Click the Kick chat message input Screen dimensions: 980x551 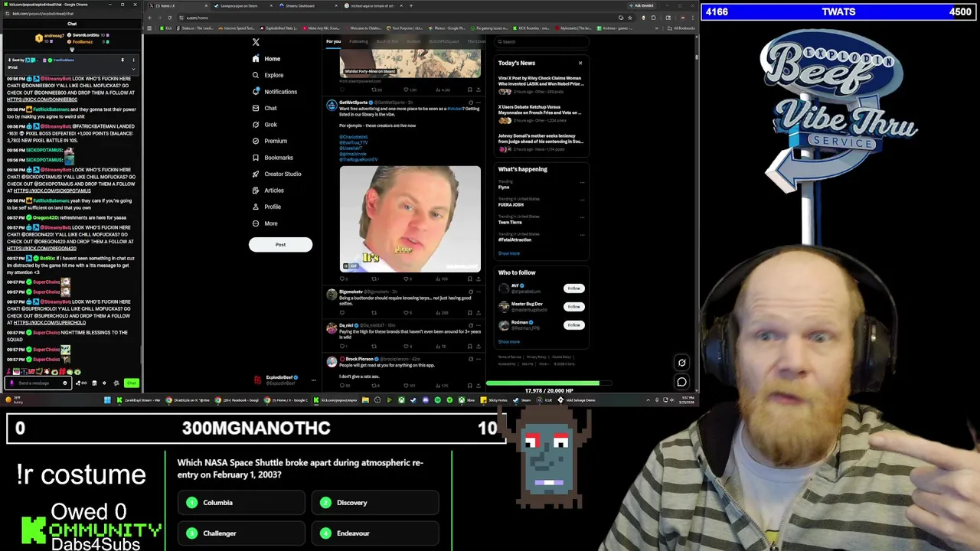pos(38,383)
